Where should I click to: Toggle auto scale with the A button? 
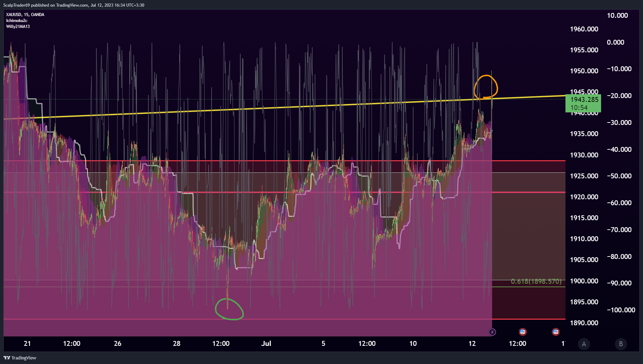pyautogui.click(x=584, y=344)
